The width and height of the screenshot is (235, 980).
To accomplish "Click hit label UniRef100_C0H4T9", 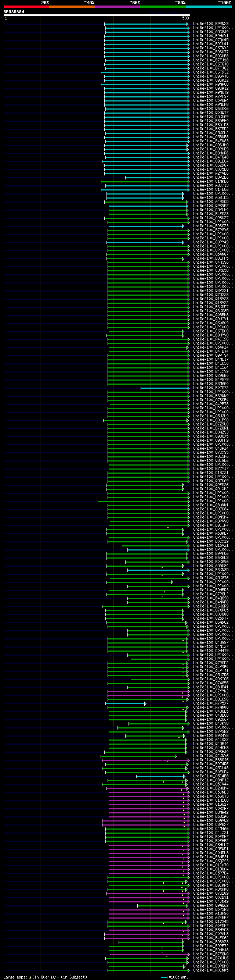I will coord(211,651).
